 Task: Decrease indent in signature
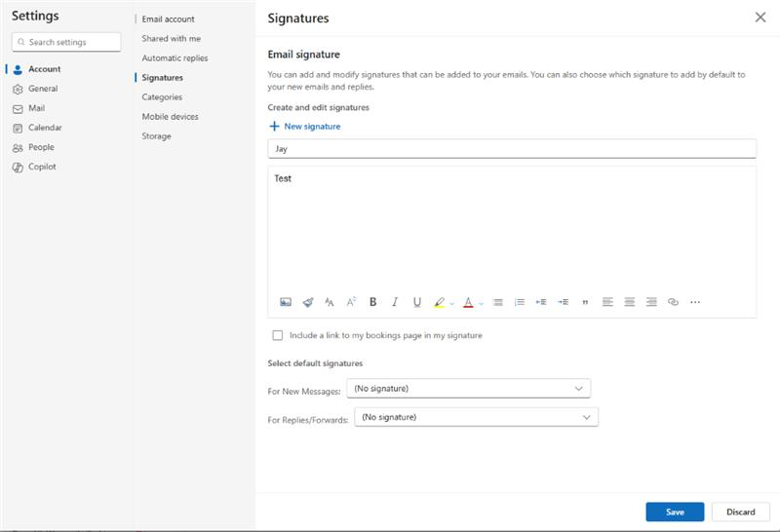(541, 302)
